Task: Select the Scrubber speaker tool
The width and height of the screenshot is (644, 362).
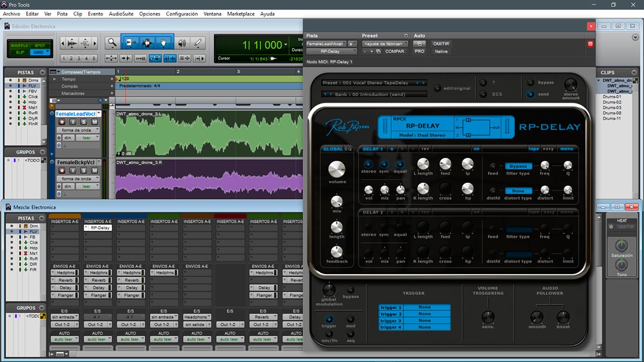Action: pyautogui.click(x=182, y=43)
